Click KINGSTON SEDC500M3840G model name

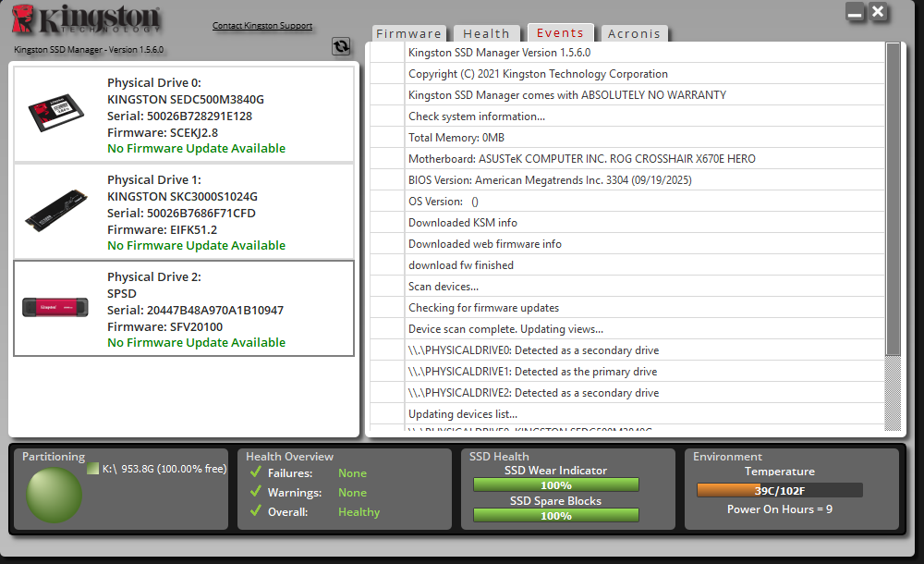pyautogui.click(x=186, y=100)
